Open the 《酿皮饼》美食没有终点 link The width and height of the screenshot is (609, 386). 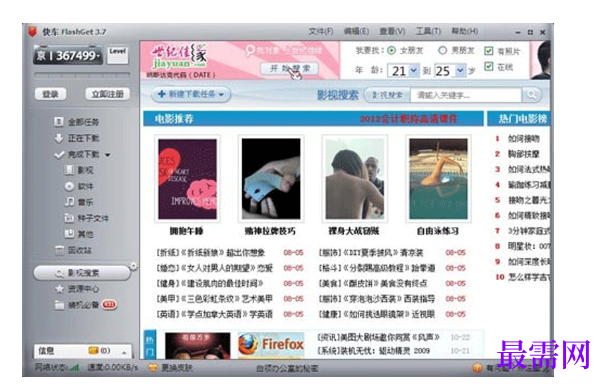pos(373,283)
